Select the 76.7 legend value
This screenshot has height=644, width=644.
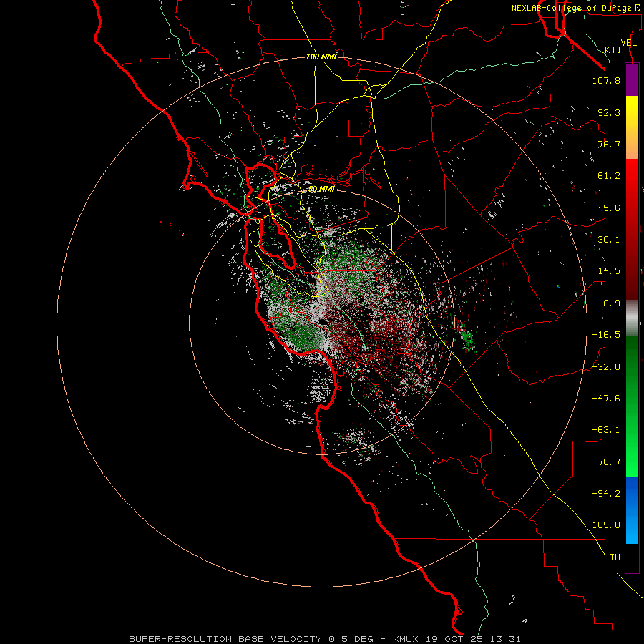(x=609, y=144)
